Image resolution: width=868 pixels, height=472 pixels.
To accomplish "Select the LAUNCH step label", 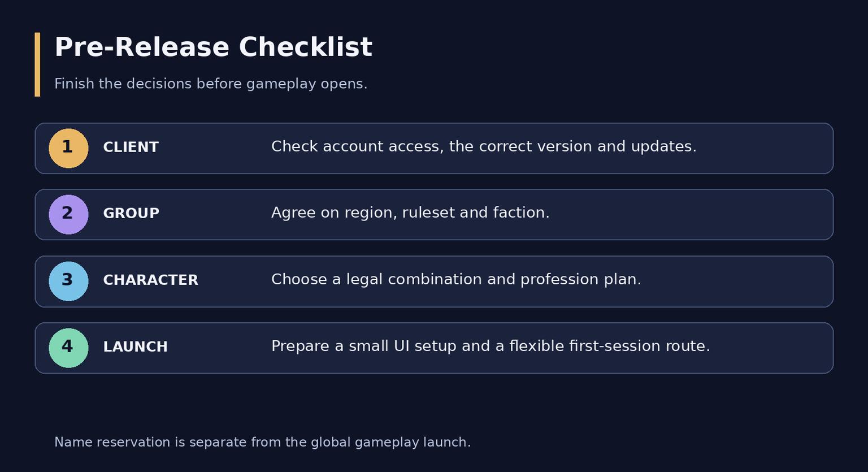I will [135, 347].
